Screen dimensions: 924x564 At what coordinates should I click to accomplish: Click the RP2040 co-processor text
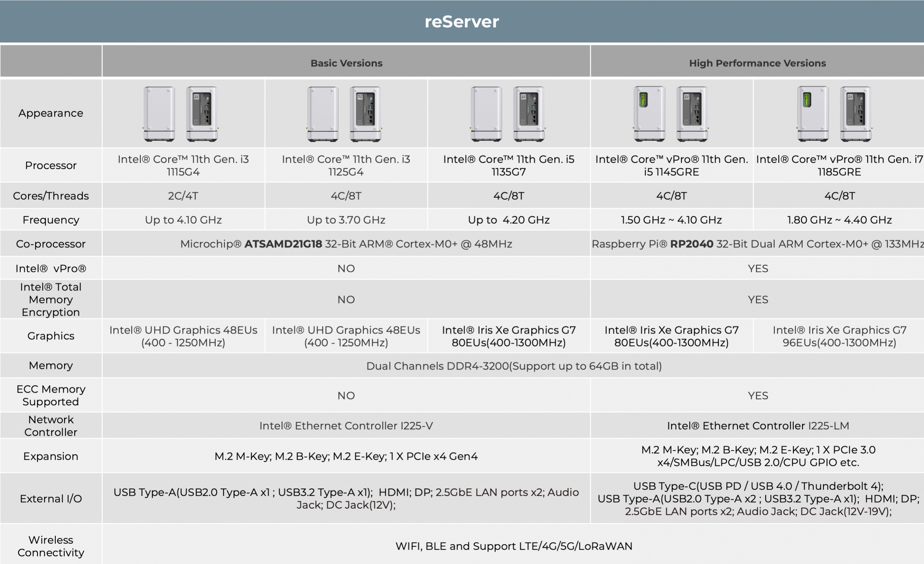pyautogui.click(x=691, y=244)
